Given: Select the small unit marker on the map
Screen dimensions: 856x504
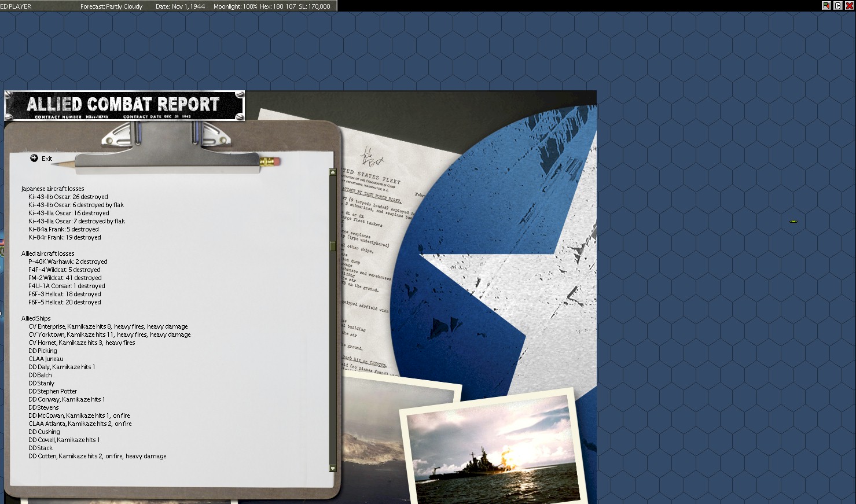Looking at the screenshot, I should [793, 221].
